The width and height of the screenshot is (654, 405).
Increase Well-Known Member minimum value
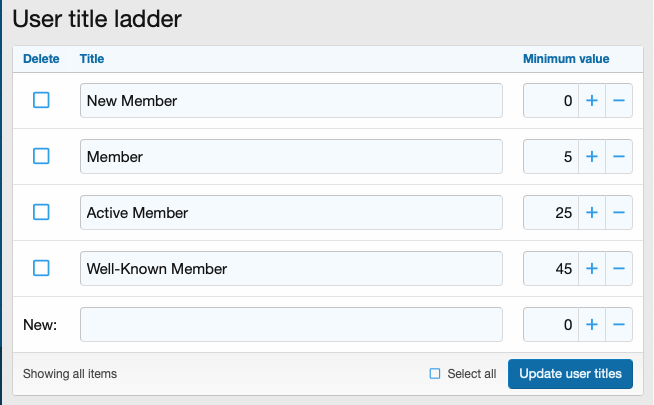591,269
